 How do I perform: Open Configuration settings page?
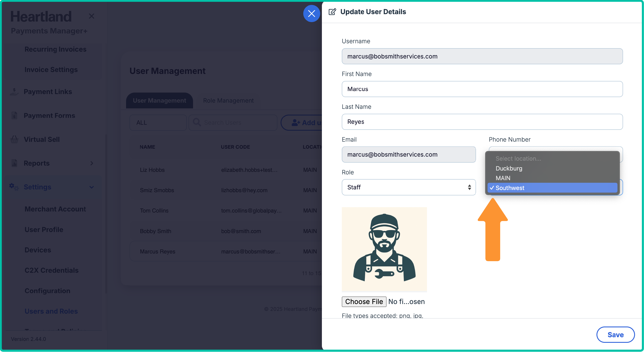47,291
